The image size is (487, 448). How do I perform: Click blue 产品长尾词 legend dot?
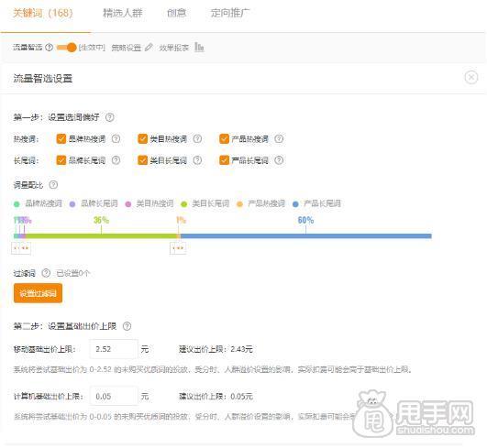[x=295, y=204]
